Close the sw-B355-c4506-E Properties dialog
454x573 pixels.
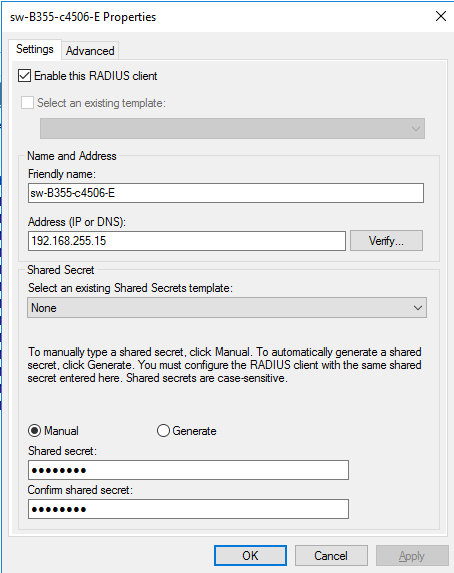coord(441,16)
